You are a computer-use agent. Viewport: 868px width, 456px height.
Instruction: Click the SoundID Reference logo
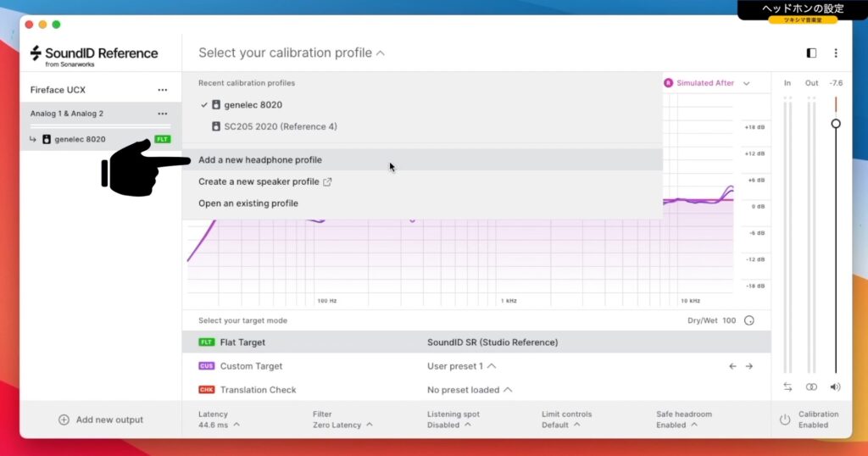tap(93, 55)
